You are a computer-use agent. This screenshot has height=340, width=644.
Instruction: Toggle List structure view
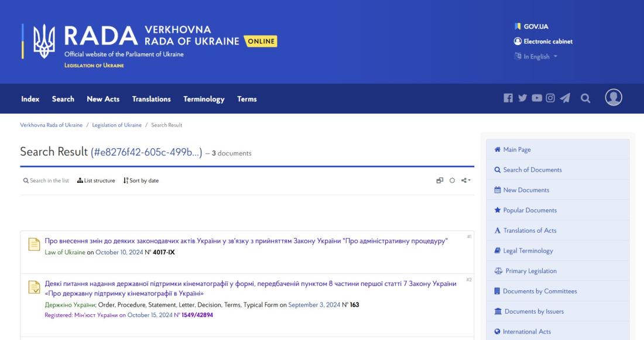(96, 181)
